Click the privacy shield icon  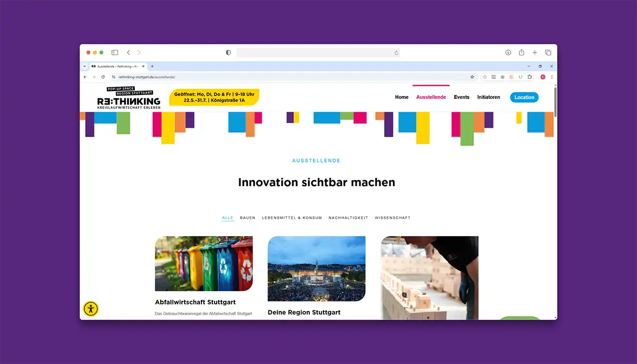[228, 52]
